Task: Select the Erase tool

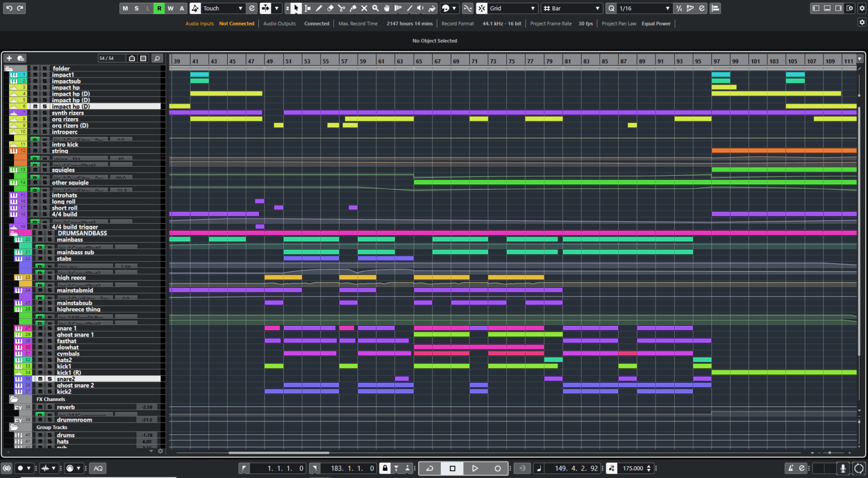Action: 330,8
